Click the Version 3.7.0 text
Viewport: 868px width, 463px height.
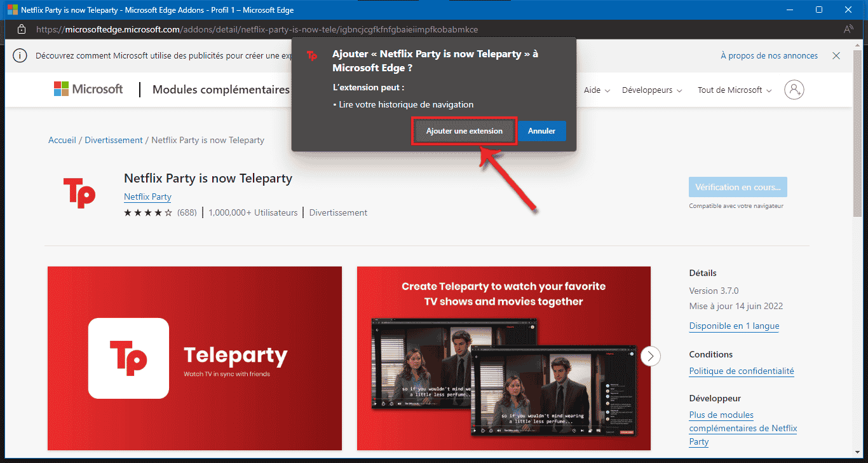click(x=714, y=291)
